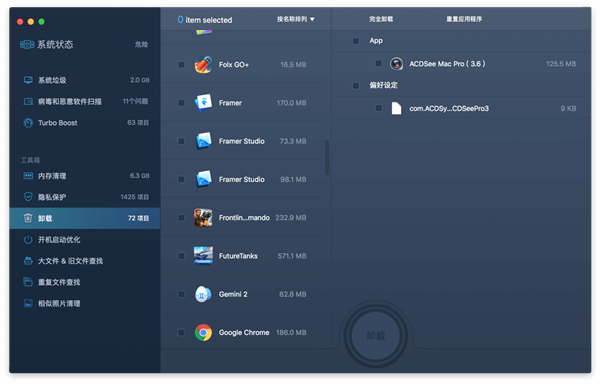Screen dimensions: 600x384
Task: Click the 相似照片清理 photo icon
Action: 28,303
